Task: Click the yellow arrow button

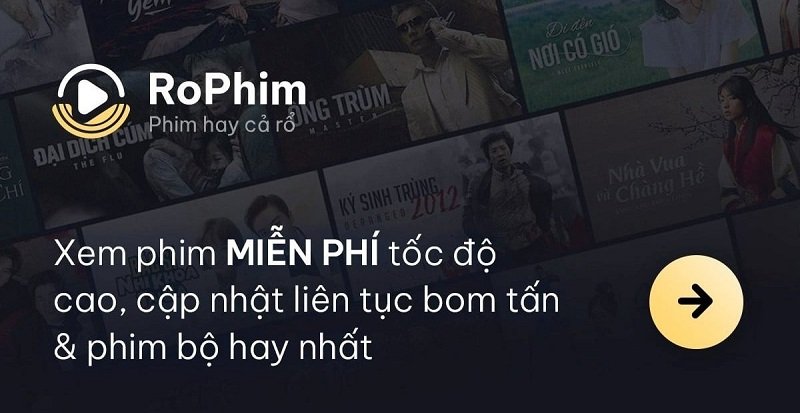Action: tap(696, 302)
